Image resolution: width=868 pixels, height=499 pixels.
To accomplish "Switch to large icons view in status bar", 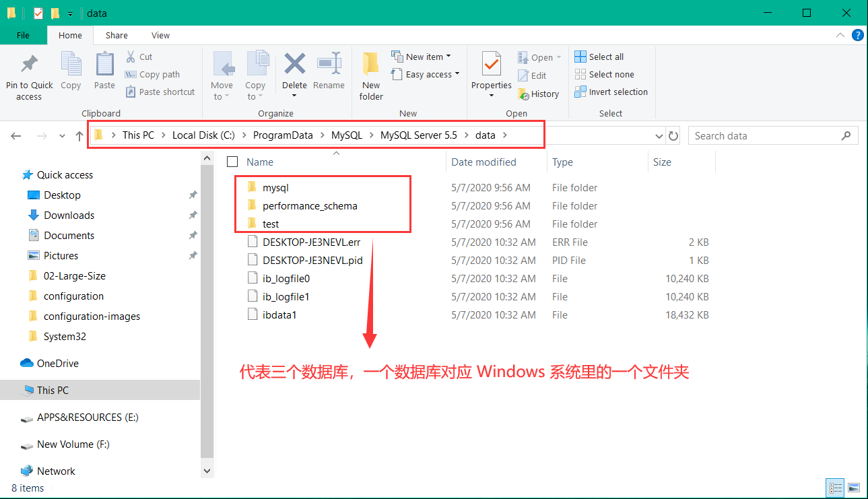I will click(854, 488).
